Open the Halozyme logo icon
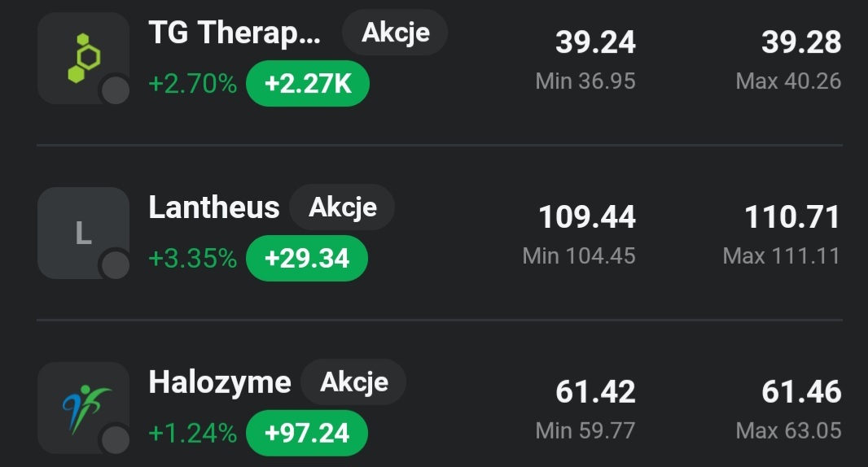868x467 pixels. (83, 407)
